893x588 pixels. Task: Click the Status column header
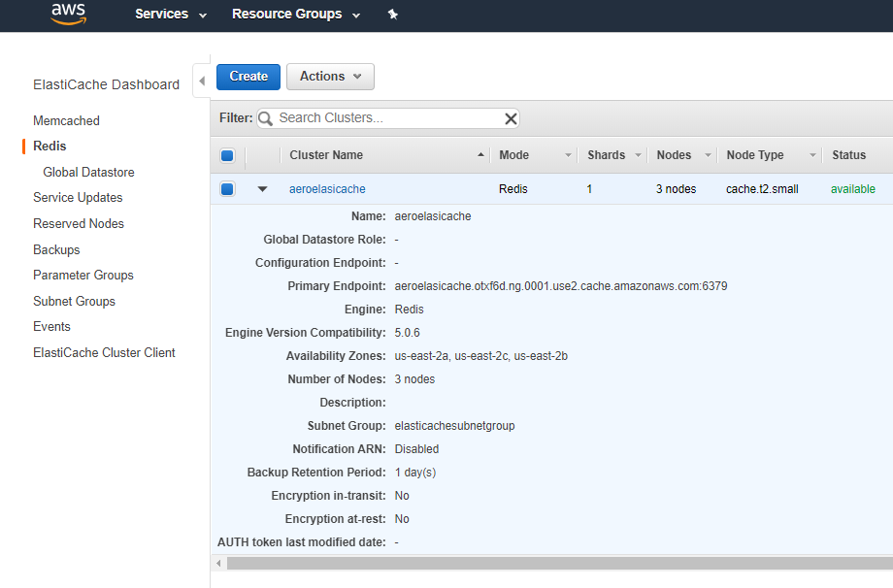[x=848, y=155]
